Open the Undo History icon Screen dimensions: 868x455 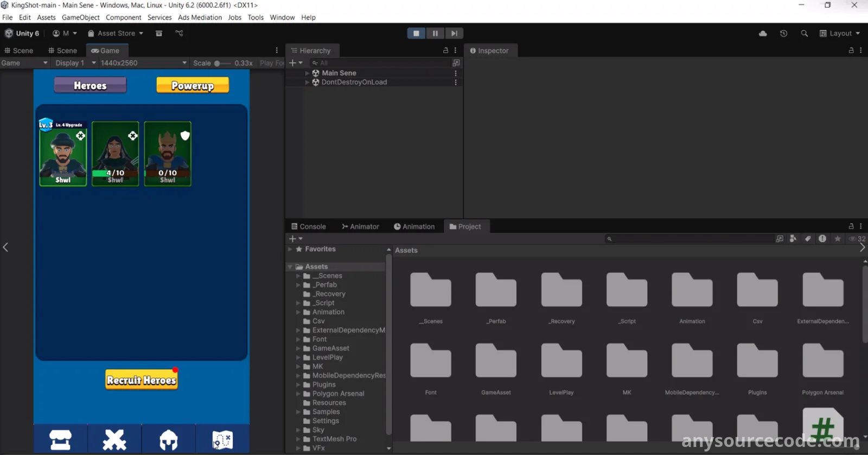click(x=783, y=34)
